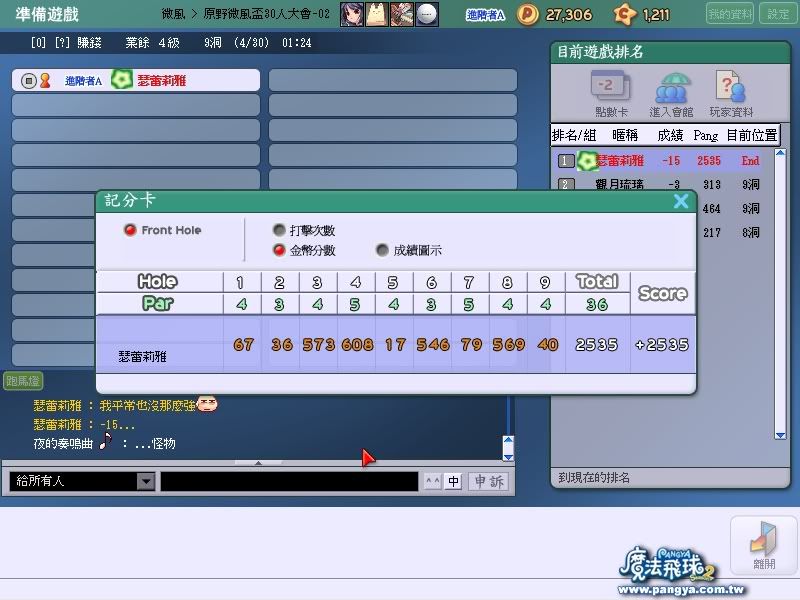Click the emoticon ^^ button in chat
The width and height of the screenshot is (800, 600).
[433, 481]
